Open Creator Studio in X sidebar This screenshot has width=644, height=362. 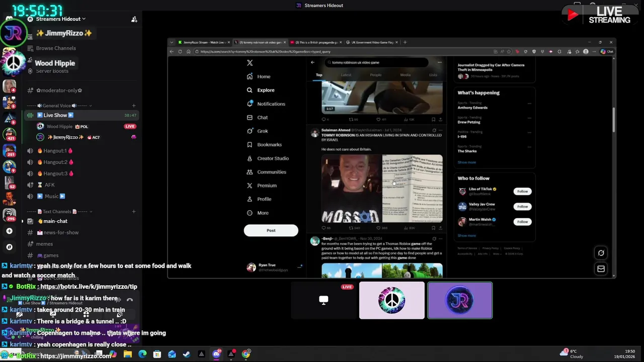click(x=268, y=158)
